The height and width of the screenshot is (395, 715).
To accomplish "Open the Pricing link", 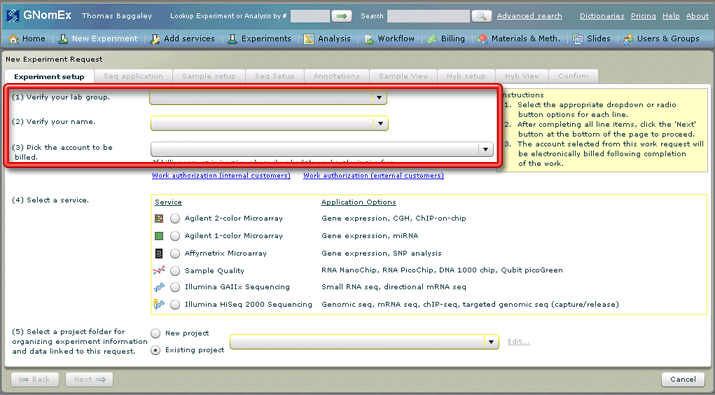I will click(x=643, y=16).
